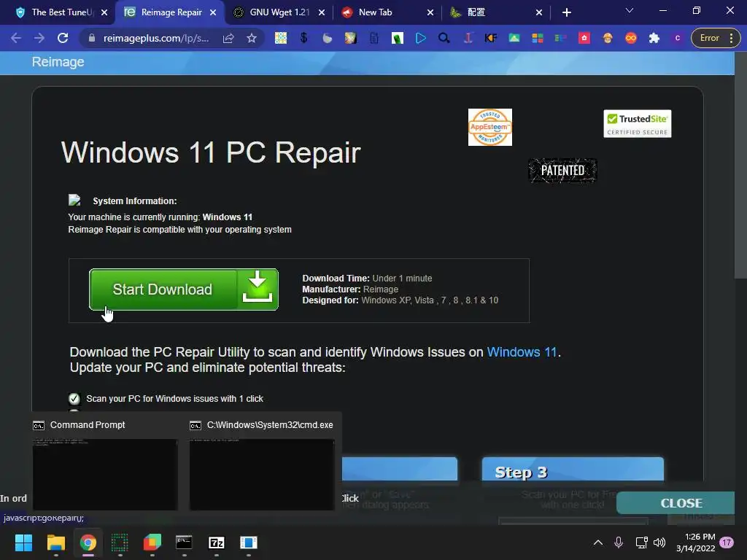747x560 pixels.
Task: Open a new browser tab
Action: pyautogui.click(x=566, y=12)
